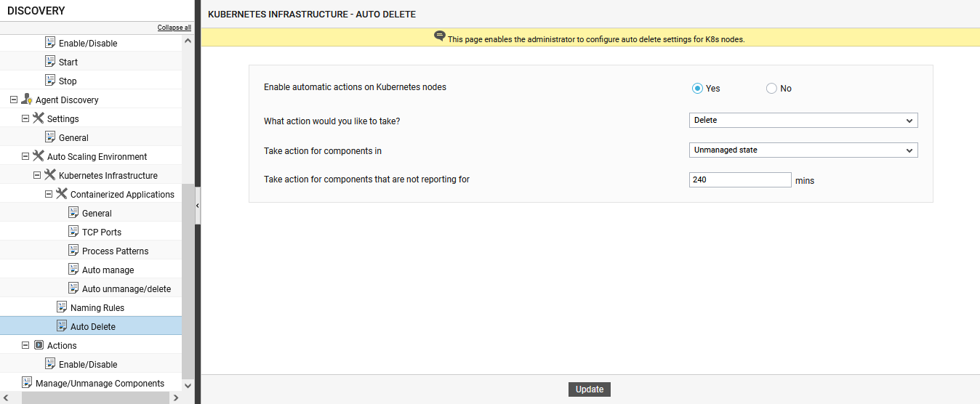Viewport: 980px width, 404px height.
Task: Click the page icon next to Naming Rules
Action: [62, 307]
